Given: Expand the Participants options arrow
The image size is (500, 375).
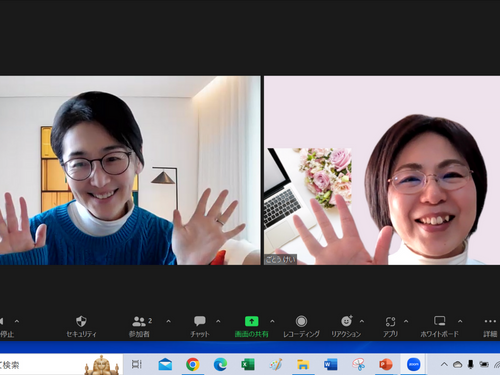Looking at the screenshot, I should coord(168,321).
